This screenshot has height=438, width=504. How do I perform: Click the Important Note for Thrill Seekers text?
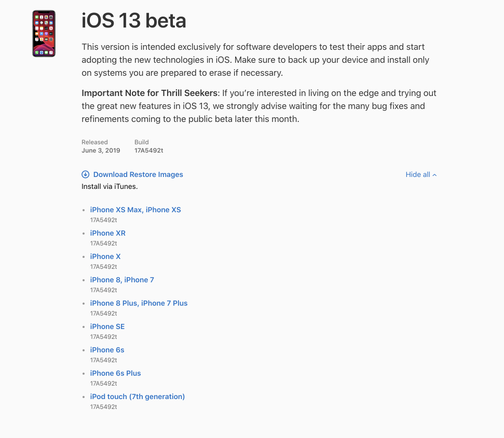[149, 93]
